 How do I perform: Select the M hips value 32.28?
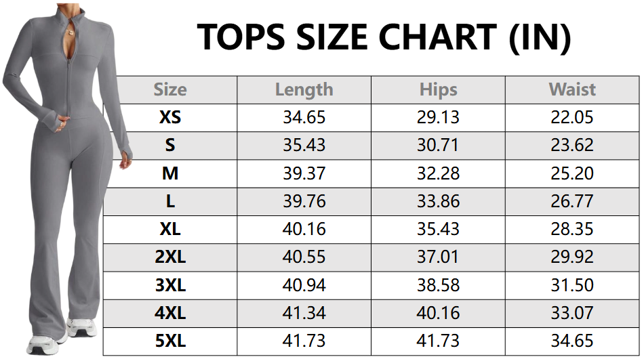(x=438, y=173)
